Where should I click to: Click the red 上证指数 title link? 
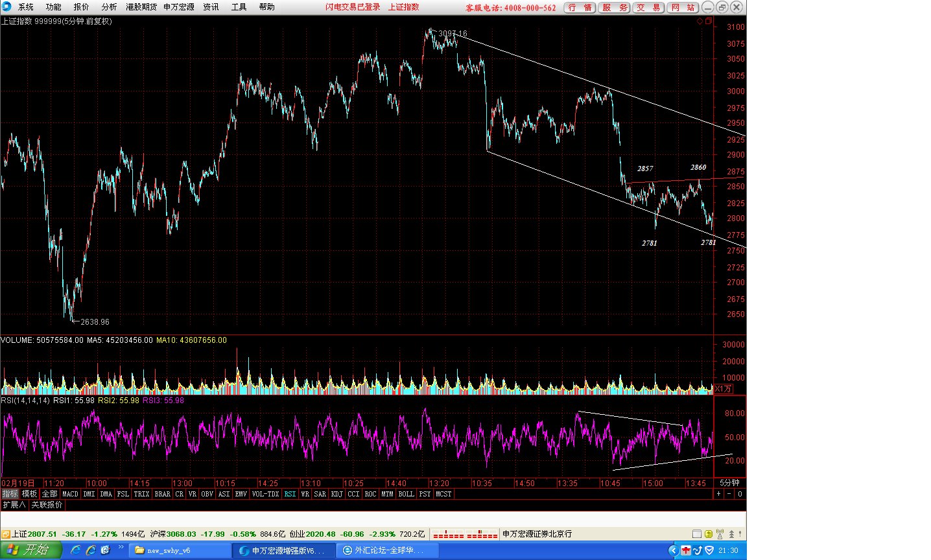[x=404, y=7]
